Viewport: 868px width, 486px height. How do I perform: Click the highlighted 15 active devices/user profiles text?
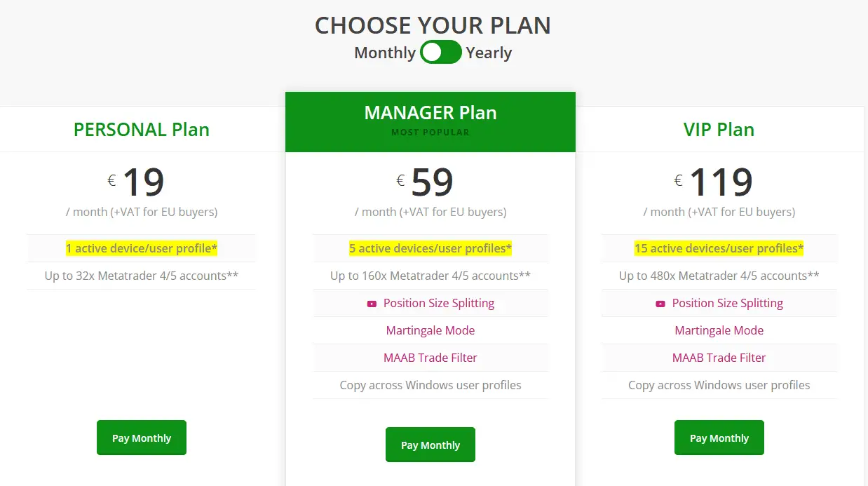[x=719, y=248]
